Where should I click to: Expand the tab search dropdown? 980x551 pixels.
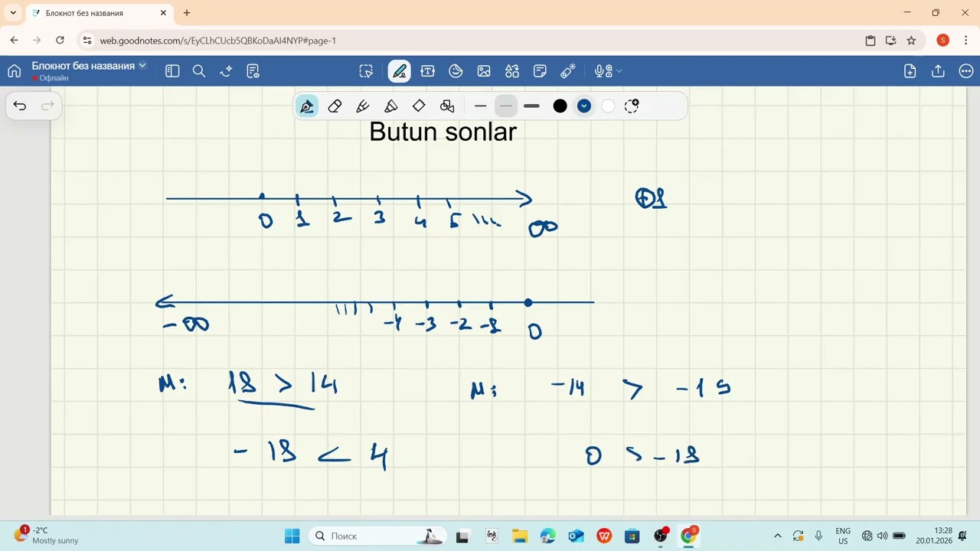[x=13, y=13]
